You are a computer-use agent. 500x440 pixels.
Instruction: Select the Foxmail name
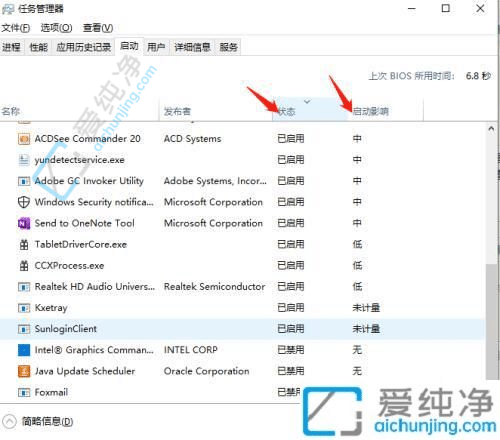[51, 392]
